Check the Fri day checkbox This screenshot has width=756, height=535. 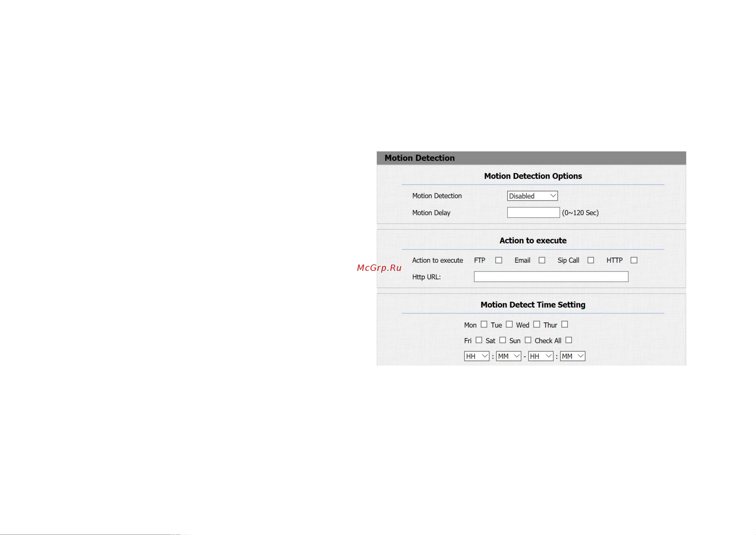pos(479,340)
